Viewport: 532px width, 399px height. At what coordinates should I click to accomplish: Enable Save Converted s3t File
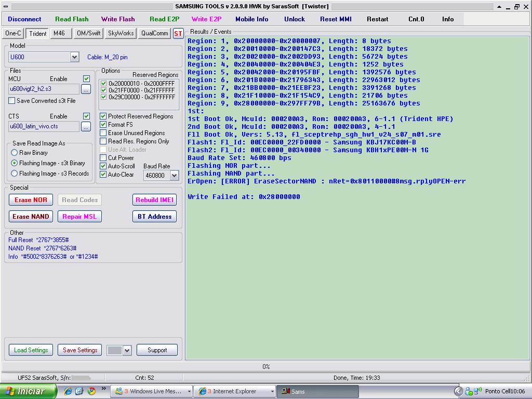pyautogui.click(x=11, y=101)
